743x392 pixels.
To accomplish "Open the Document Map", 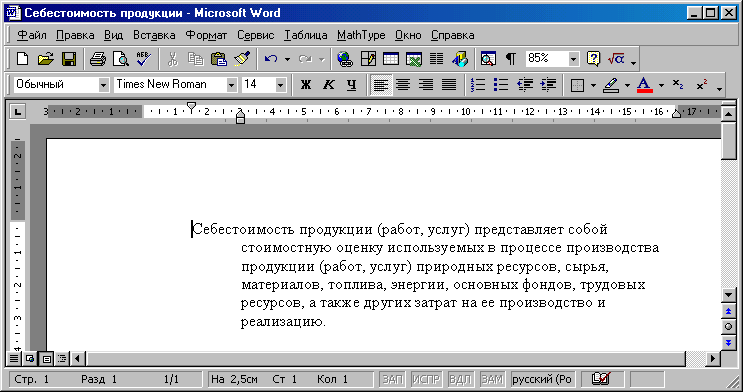I will [x=488, y=59].
